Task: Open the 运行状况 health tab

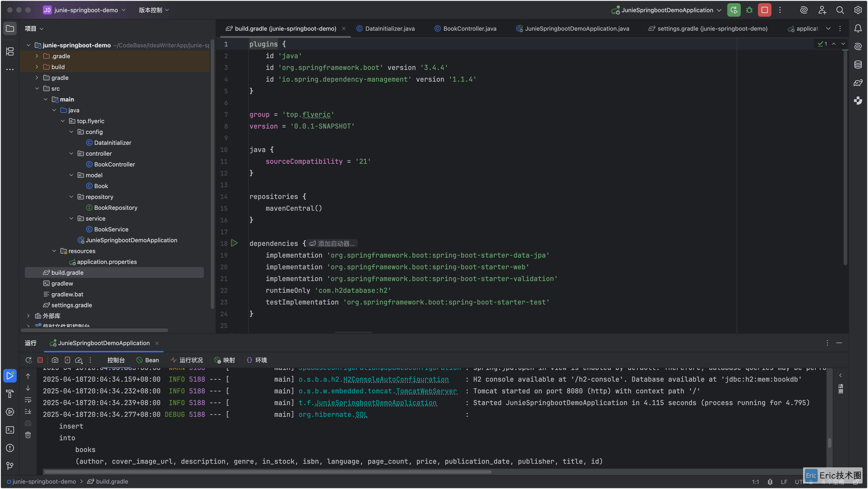Action: 187,360
